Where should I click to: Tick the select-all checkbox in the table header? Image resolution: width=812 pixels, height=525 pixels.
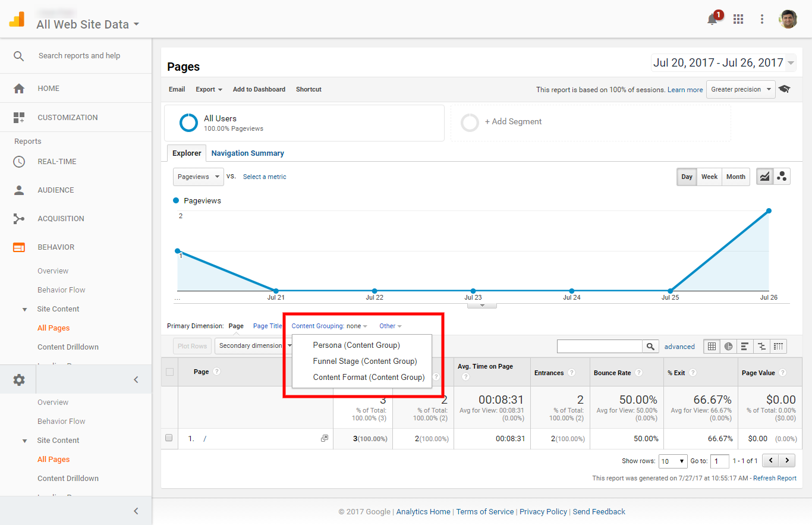click(x=169, y=372)
